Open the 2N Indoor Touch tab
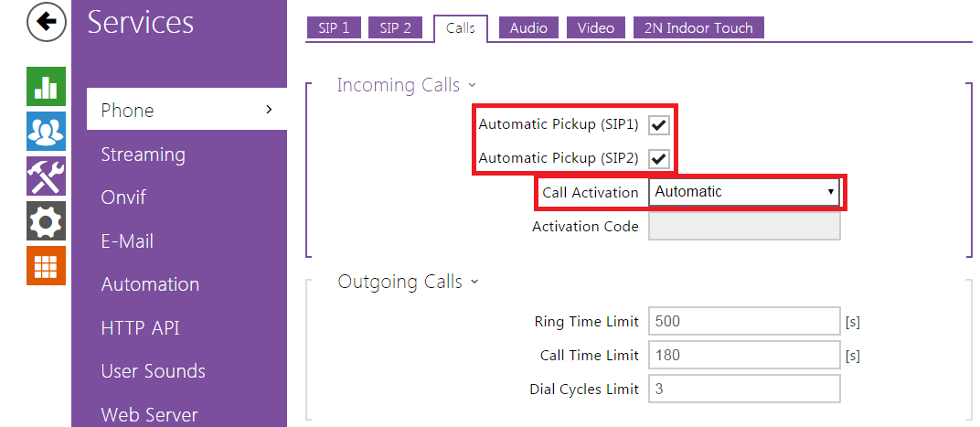This screenshot has height=427, width=980. coord(698,27)
